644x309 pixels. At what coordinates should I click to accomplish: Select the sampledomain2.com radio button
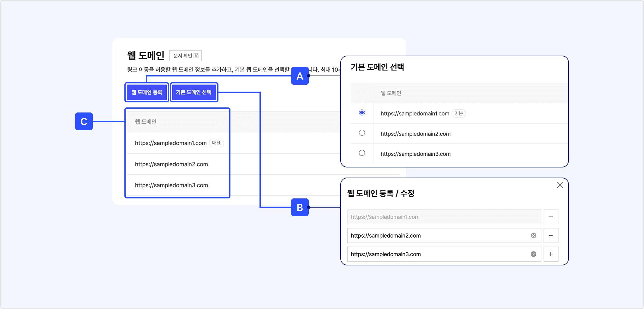pyautogui.click(x=362, y=133)
